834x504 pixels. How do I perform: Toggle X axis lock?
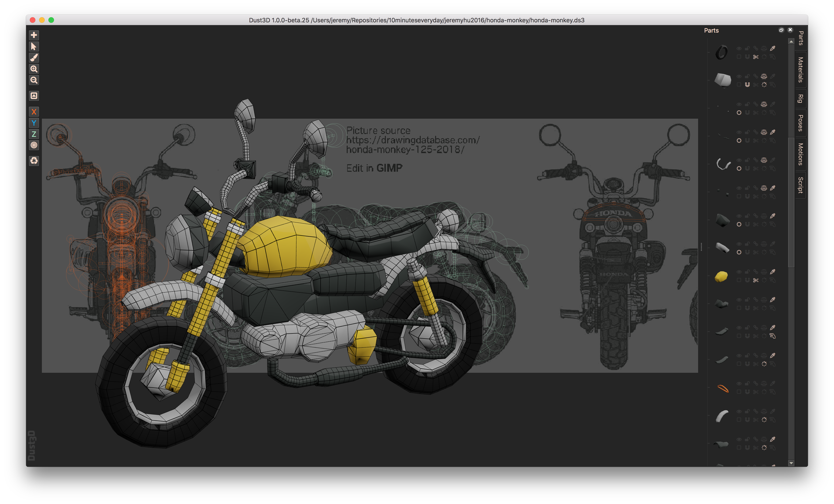[x=34, y=112]
